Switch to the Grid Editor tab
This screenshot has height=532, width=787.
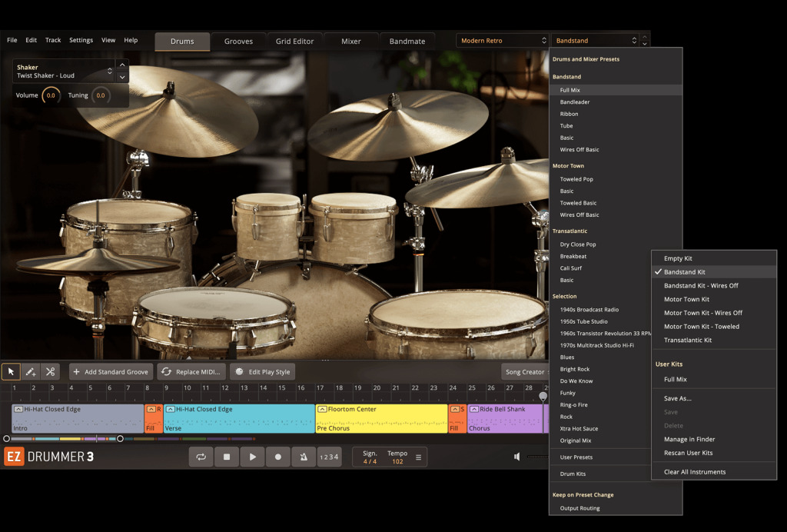click(294, 42)
